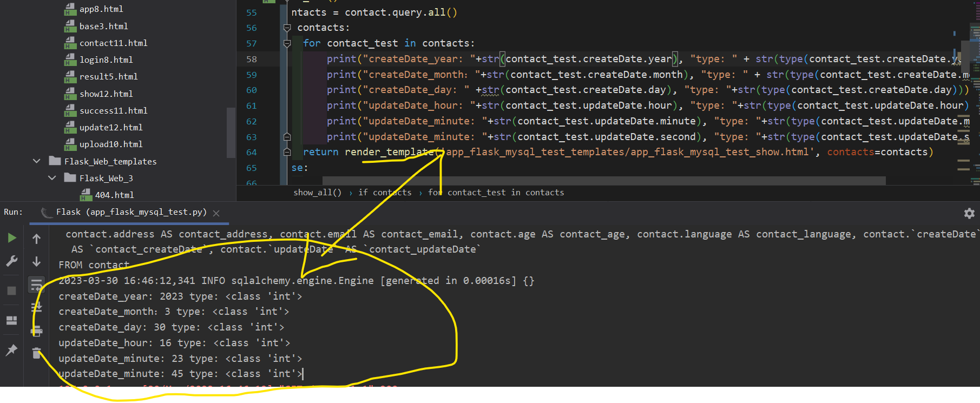Toggle soft-wrap in the Run console
This screenshot has width=980, height=403.
pyautogui.click(x=36, y=284)
